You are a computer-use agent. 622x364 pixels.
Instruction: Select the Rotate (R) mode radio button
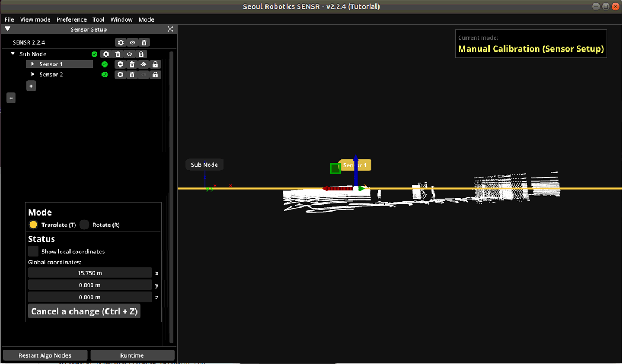84,225
